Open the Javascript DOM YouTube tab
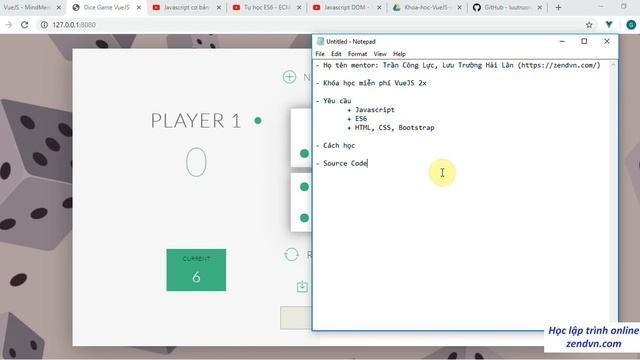 coord(347,7)
